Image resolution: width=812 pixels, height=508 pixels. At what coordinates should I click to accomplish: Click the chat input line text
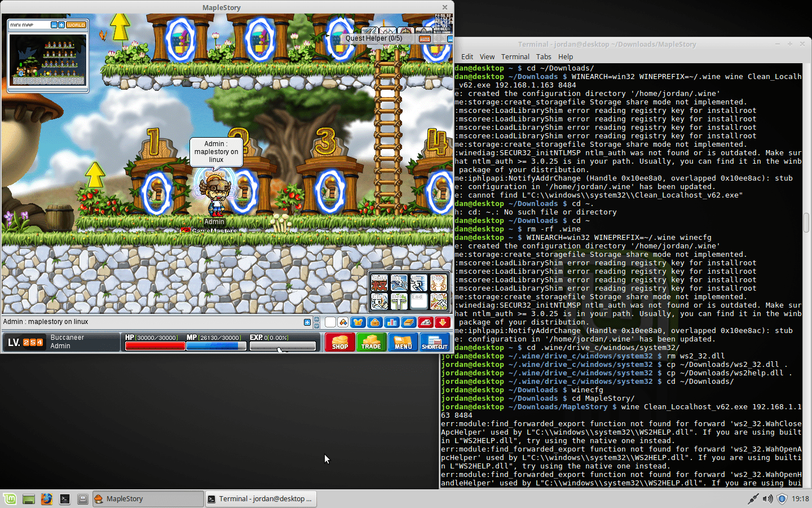pos(46,322)
